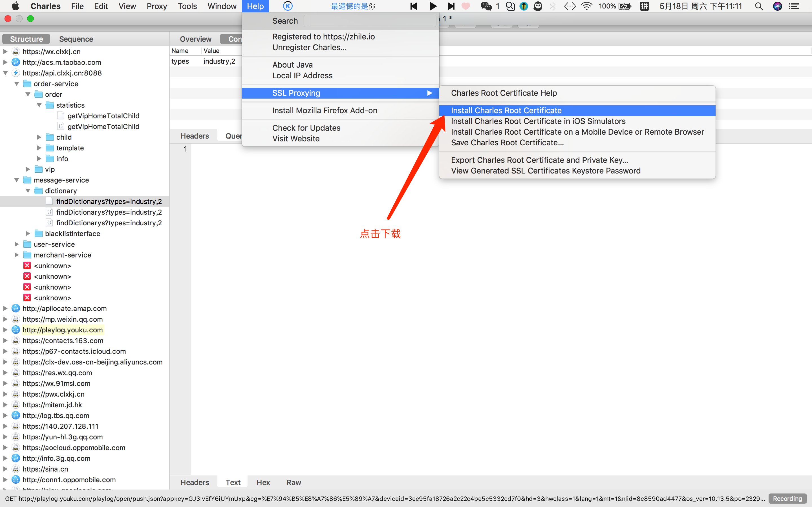Screen dimensions: 812x507
Task: Toggle the Recording status button
Action: click(x=787, y=498)
